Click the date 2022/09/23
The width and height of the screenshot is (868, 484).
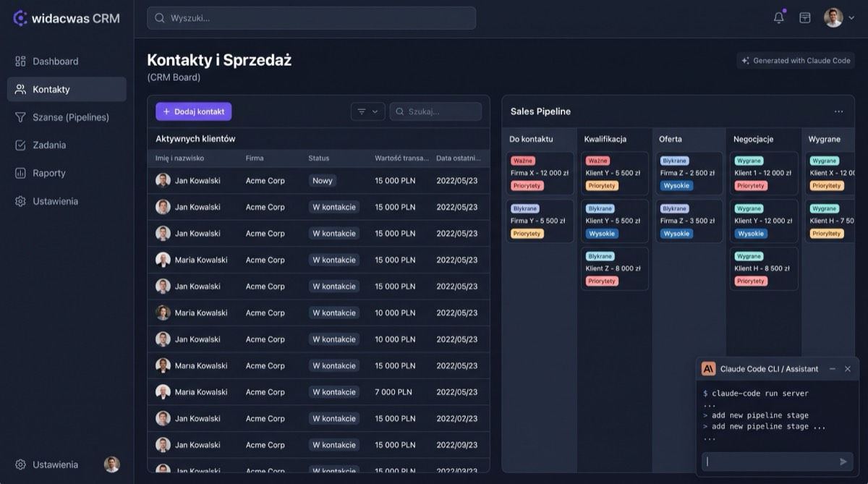457,445
